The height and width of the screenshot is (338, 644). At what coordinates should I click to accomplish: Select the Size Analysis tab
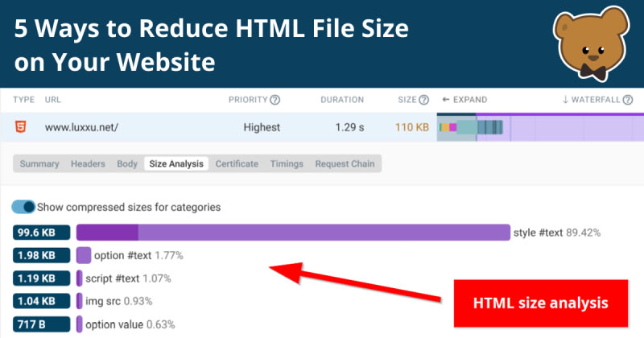176,164
